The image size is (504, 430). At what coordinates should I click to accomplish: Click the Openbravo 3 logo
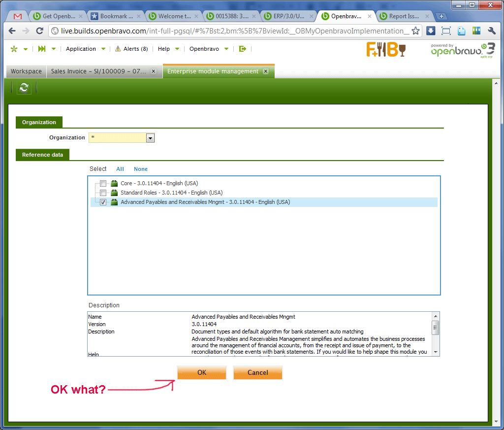coord(463,50)
